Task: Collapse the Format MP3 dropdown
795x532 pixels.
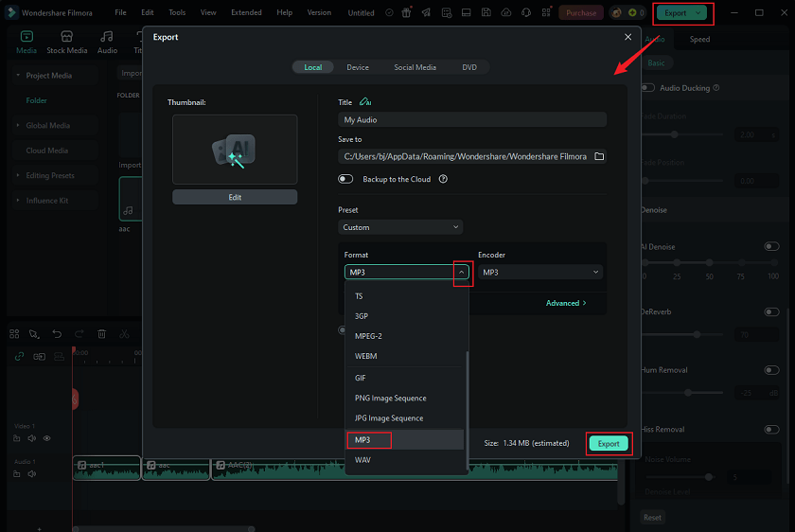Action: pos(461,273)
